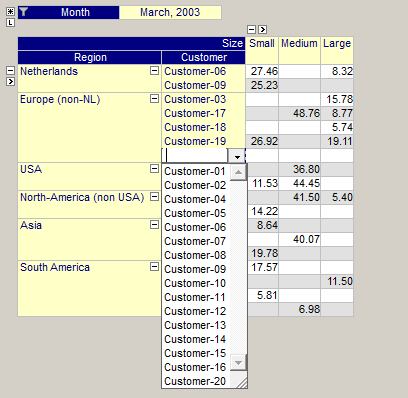Viewport: 408px width, 398px height.
Task: Collapse the Netherlands region group
Action: coord(154,70)
